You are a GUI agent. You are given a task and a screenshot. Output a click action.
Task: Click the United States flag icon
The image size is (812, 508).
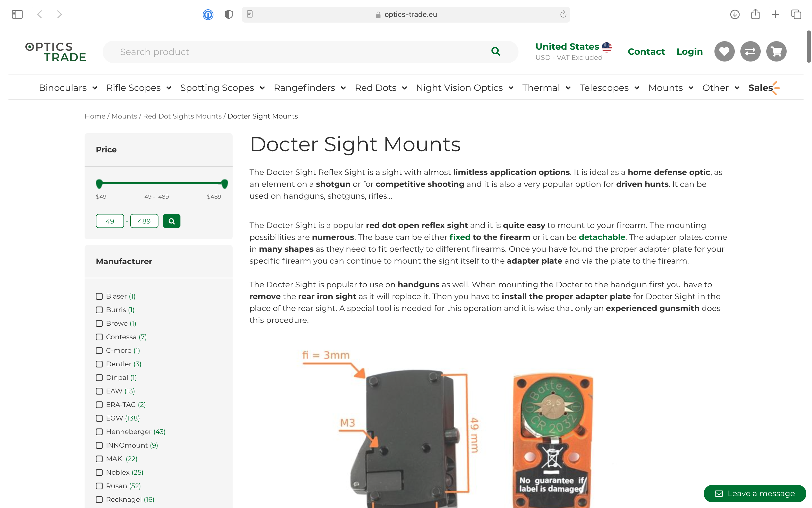click(607, 47)
